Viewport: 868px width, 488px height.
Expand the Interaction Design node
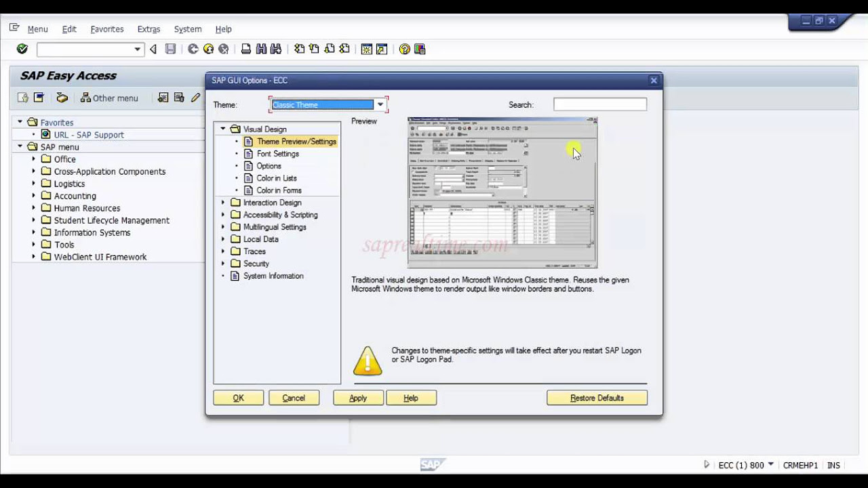click(x=222, y=202)
